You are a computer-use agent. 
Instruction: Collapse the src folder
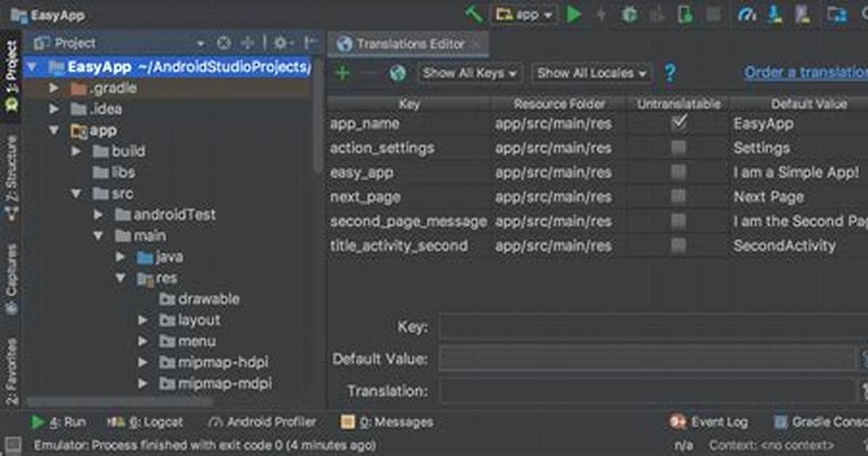[75, 193]
